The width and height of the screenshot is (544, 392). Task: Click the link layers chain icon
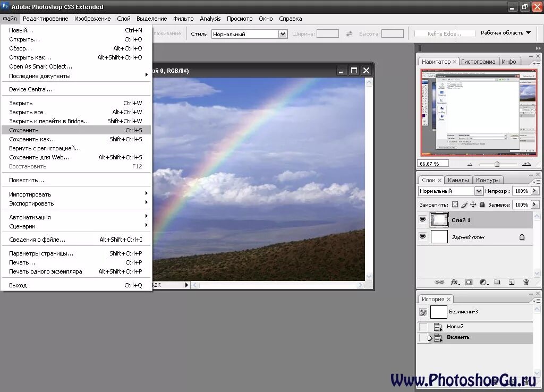pyautogui.click(x=439, y=282)
